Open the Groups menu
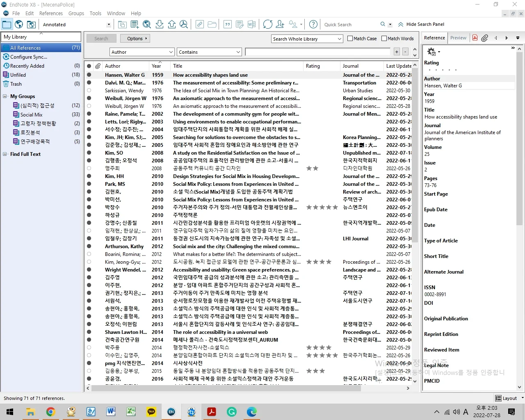525x420 pixels. point(76,13)
